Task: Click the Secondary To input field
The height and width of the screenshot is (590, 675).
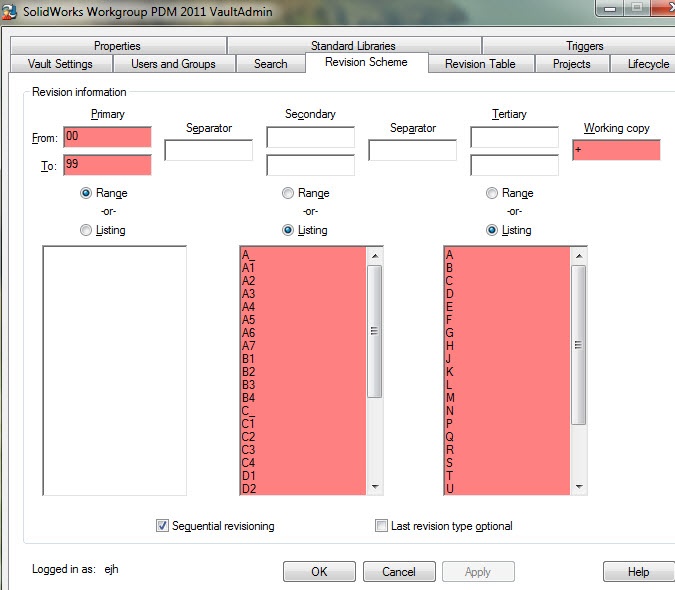Action: click(310, 165)
